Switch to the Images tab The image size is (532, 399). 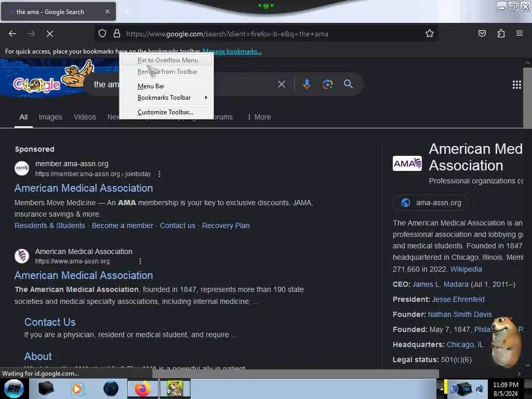click(50, 117)
